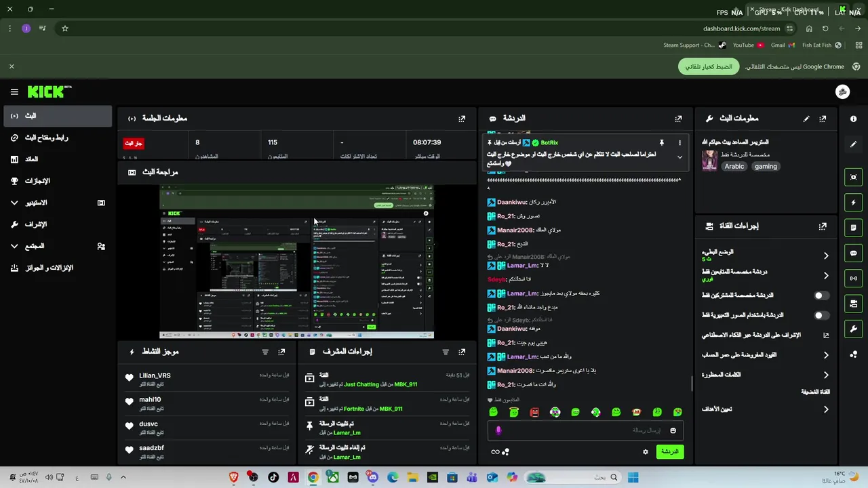Unpin the BotRix pinned message
Screen dimensions: 868x488
(x=661, y=143)
